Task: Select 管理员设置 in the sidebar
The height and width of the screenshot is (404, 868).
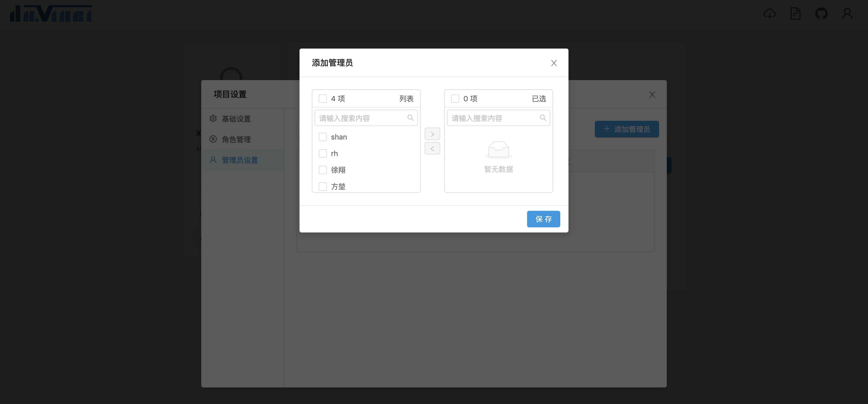Action: [x=240, y=160]
